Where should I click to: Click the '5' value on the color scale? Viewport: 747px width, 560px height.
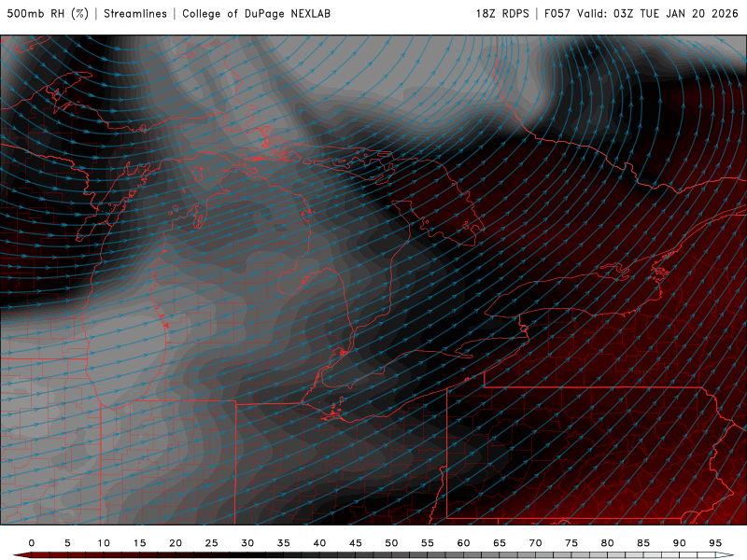[x=67, y=543]
